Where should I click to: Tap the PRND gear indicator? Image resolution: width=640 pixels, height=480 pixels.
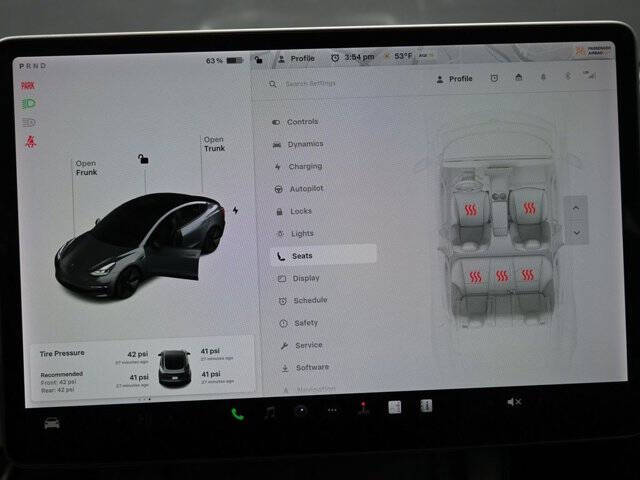[33, 66]
